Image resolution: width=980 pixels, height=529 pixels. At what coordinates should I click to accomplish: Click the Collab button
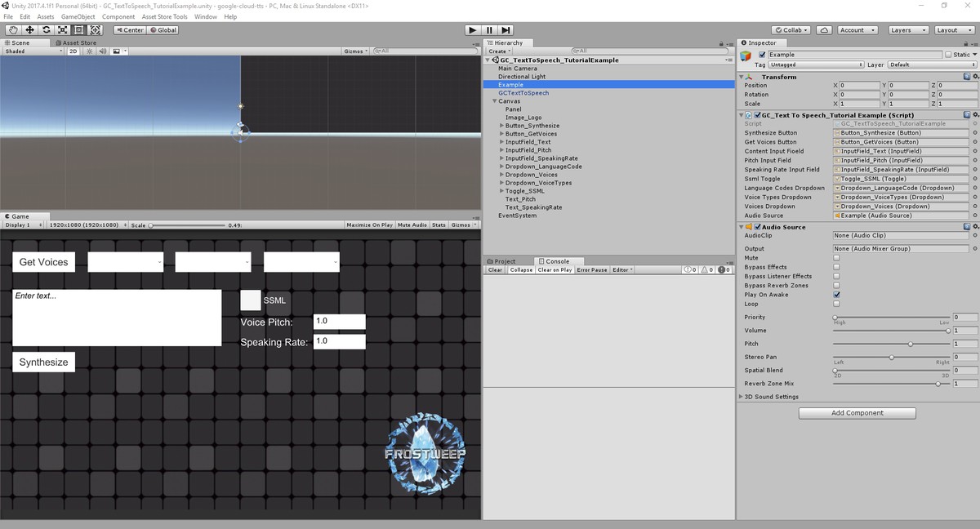point(791,30)
